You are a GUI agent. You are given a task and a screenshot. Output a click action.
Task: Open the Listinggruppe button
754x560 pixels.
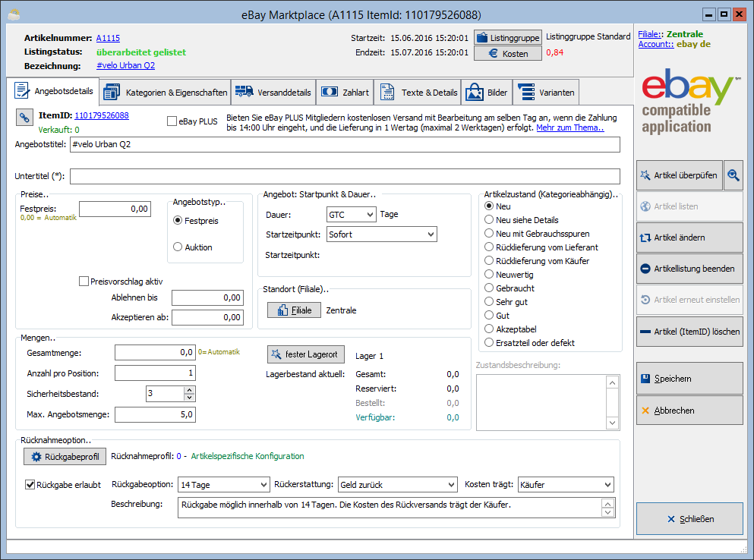tap(508, 37)
